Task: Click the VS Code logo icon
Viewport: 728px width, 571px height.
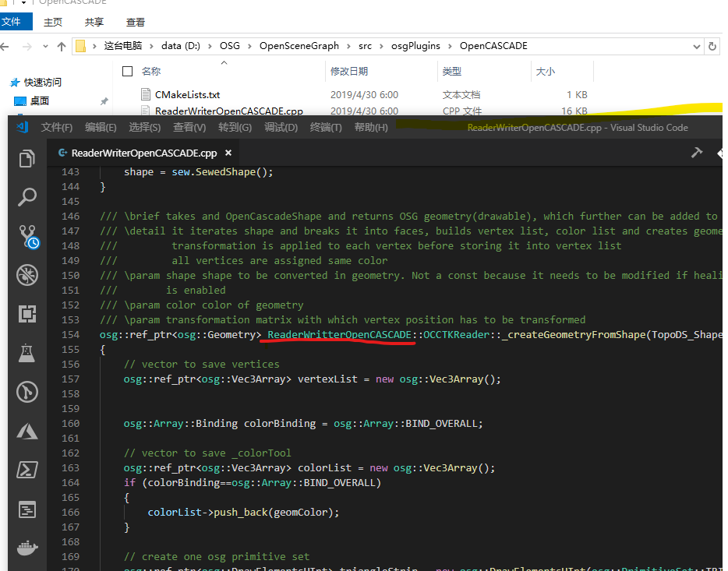Action: click(x=22, y=127)
